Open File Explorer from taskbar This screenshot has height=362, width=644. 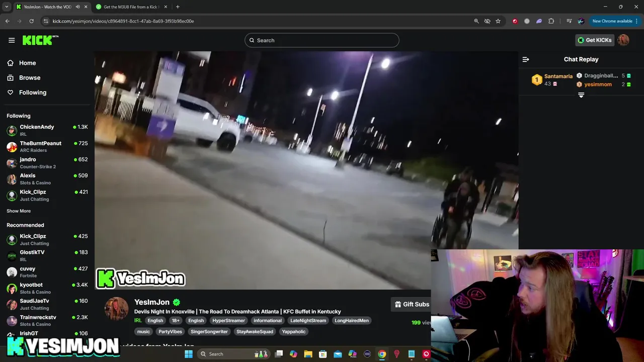(308, 354)
